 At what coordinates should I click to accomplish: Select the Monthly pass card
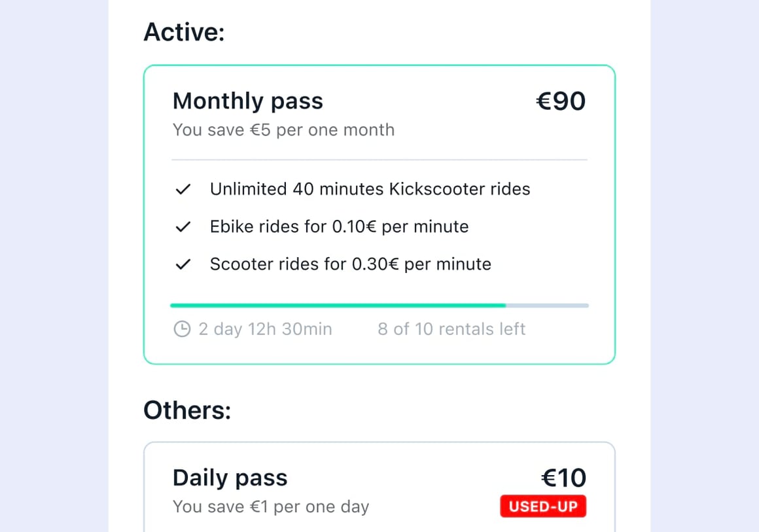[x=379, y=213]
